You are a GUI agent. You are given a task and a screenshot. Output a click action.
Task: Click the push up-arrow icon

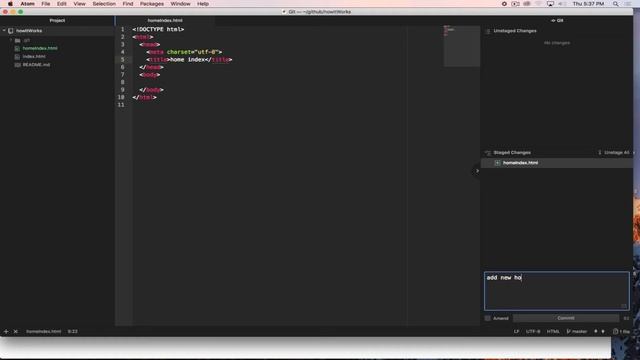point(596,331)
